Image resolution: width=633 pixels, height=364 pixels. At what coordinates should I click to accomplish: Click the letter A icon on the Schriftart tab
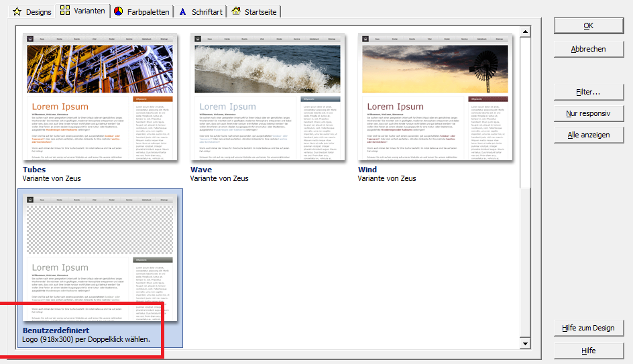click(x=183, y=11)
